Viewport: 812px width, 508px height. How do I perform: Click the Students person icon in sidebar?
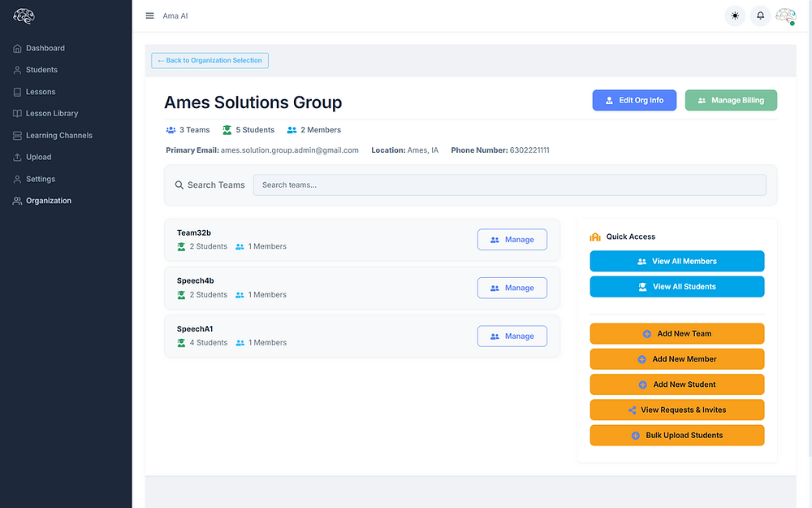pos(17,70)
